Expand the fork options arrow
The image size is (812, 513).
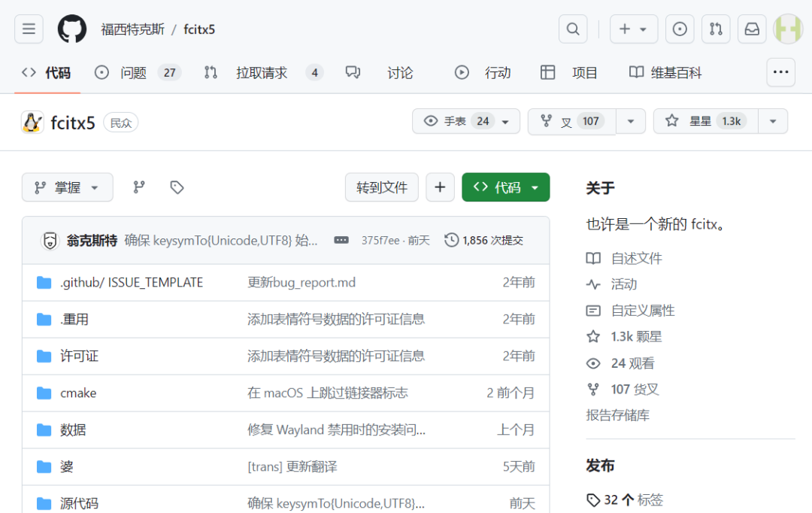point(631,121)
